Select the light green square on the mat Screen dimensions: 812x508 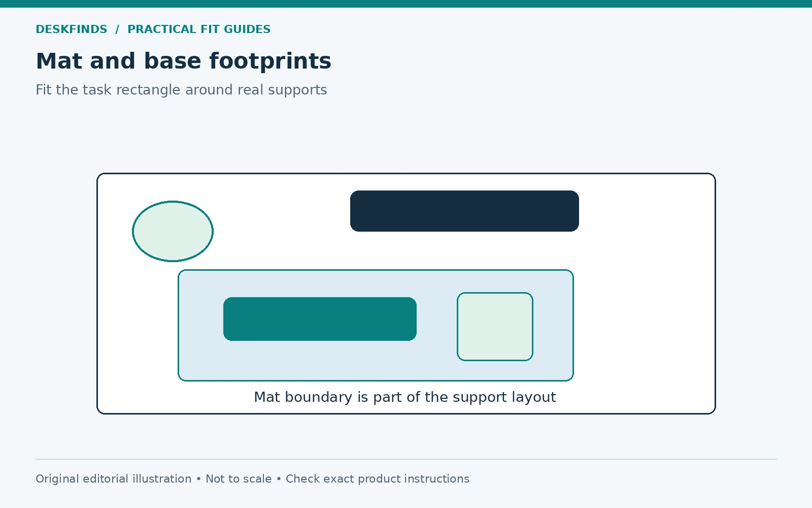point(495,327)
